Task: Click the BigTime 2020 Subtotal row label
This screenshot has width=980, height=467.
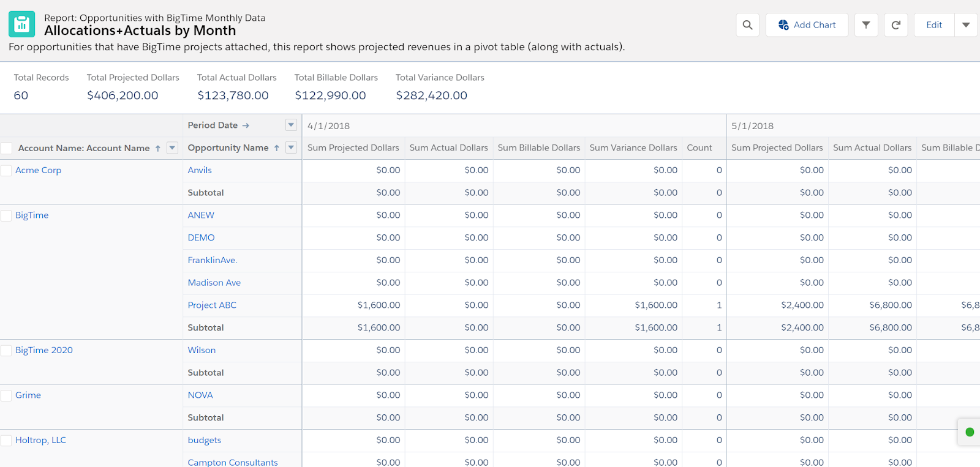Action: (x=206, y=373)
